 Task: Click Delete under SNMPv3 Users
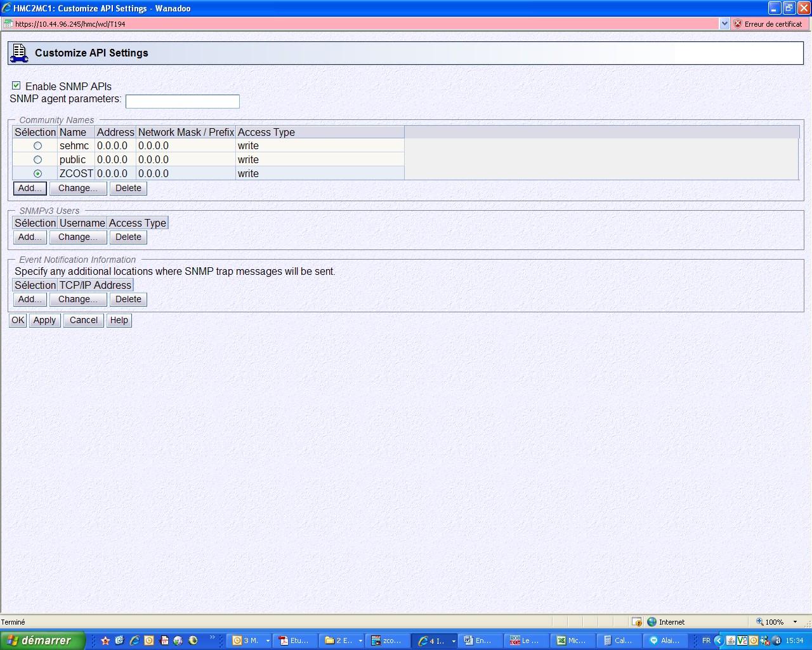coord(128,237)
